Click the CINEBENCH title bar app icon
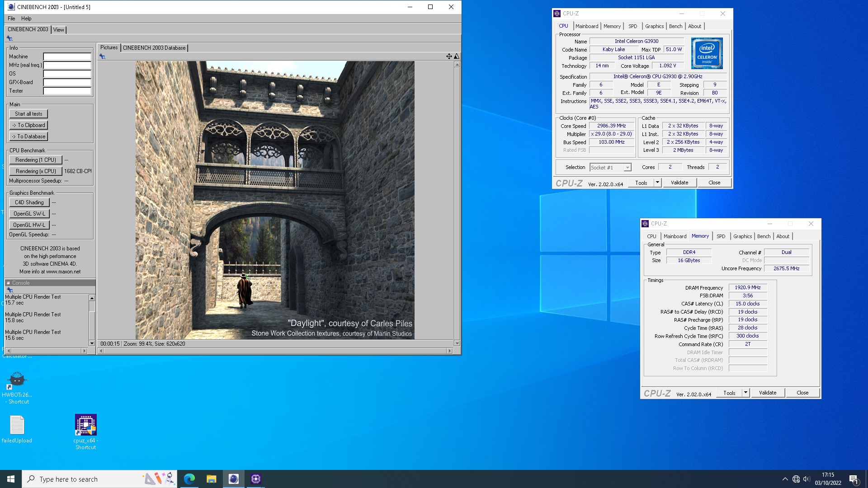Image resolution: width=868 pixels, height=488 pixels. tap(11, 7)
